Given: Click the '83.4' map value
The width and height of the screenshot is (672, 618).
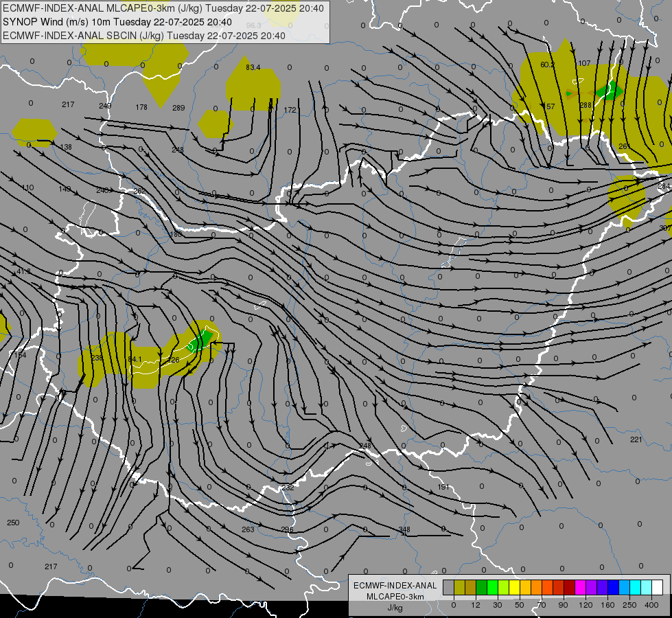Looking at the screenshot, I should [x=253, y=67].
